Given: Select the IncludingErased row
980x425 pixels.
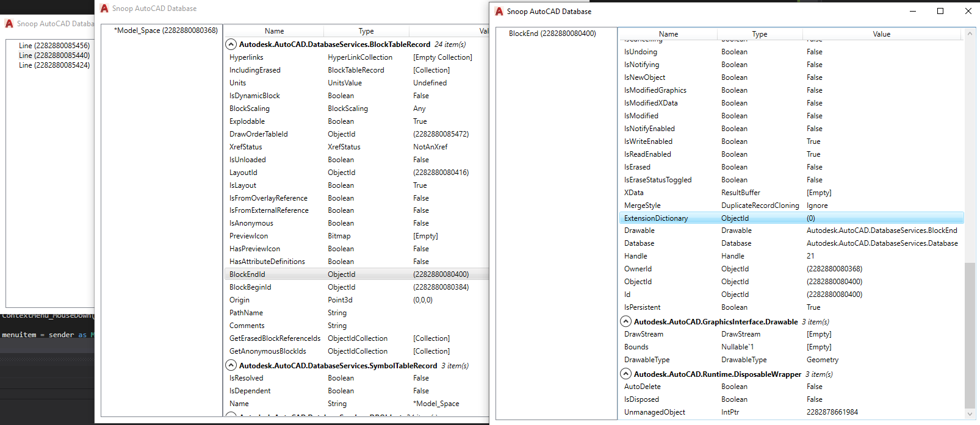Looking at the screenshot, I should pos(357,70).
